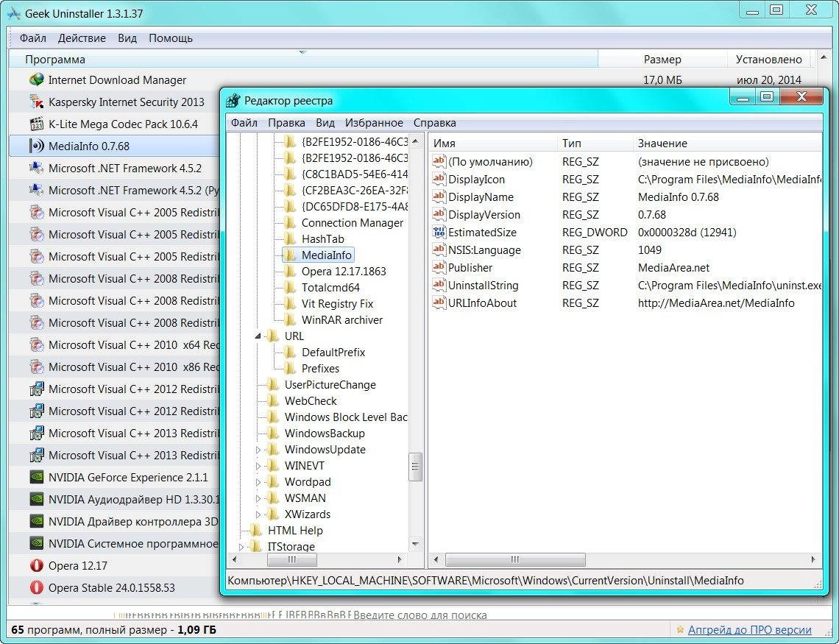Click Kaspersky Internet Security 2013 icon
The height and width of the screenshot is (644, 839).
tap(36, 102)
